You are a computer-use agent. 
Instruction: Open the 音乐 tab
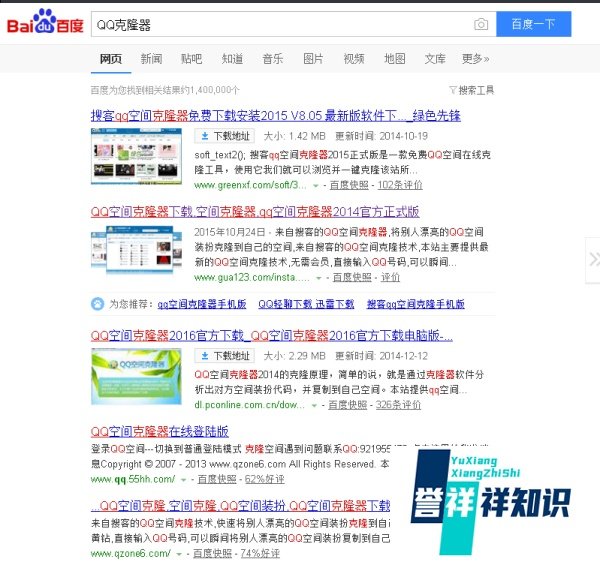[x=273, y=59]
